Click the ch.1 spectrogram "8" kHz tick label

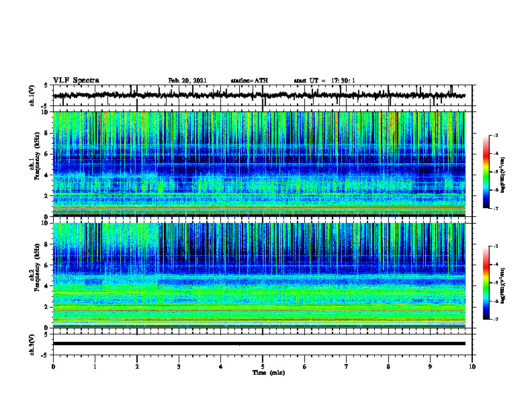click(x=47, y=133)
